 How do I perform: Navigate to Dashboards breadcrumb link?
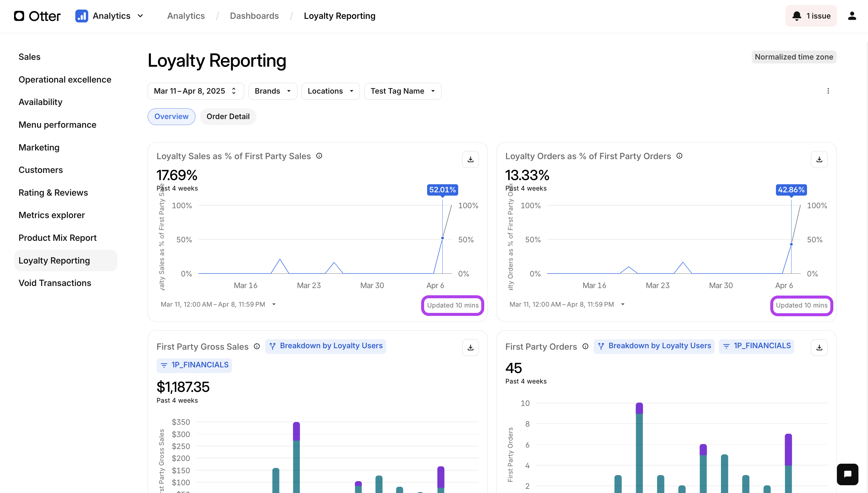pyautogui.click(x=254, y=16)
